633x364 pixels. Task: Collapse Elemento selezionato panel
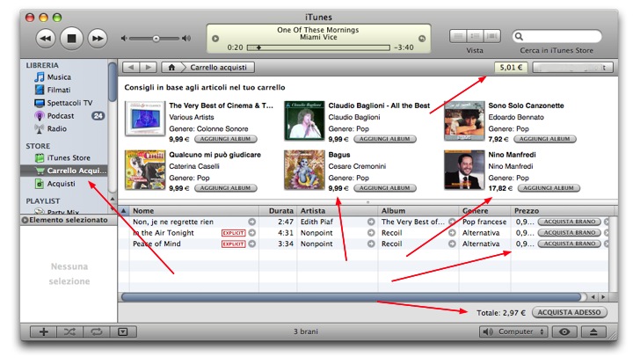[x=25, y=220]
